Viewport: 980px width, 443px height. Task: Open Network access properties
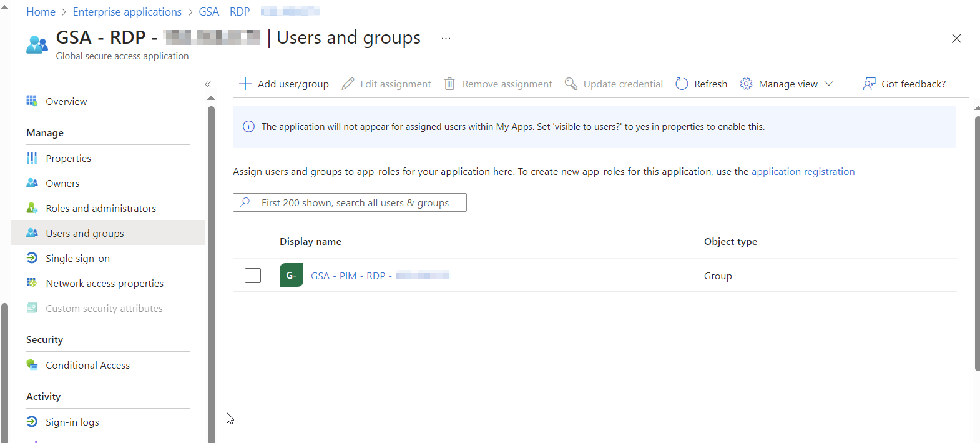coord(108,283)
